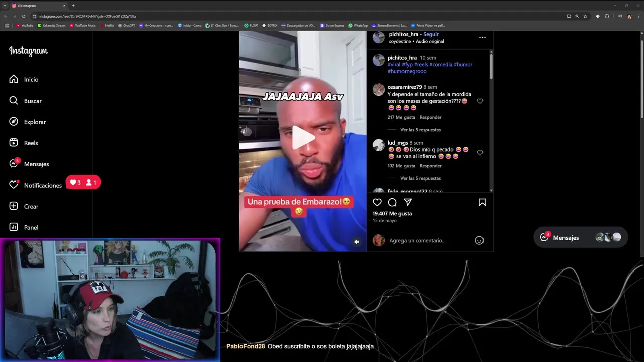This screenshot has width=644, height=362.
Task: Open Stripe Express bookmark
Action: (332, 25)
